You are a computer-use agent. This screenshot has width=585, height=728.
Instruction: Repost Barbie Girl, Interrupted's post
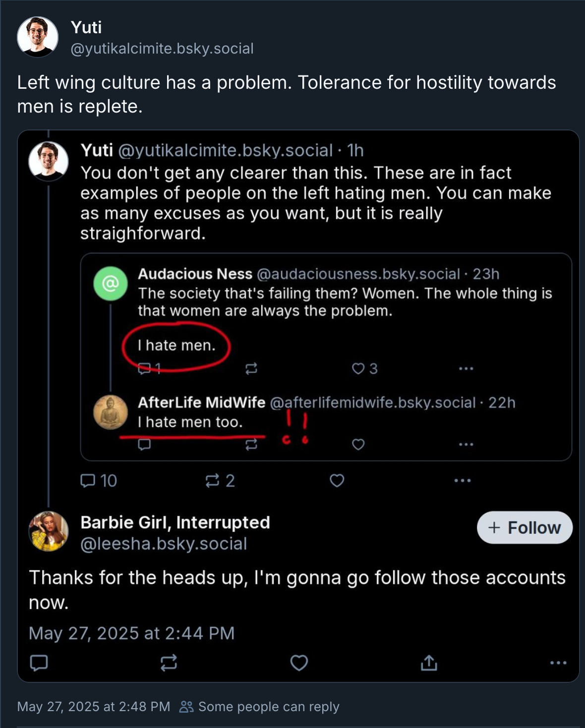tap(169, 663)
